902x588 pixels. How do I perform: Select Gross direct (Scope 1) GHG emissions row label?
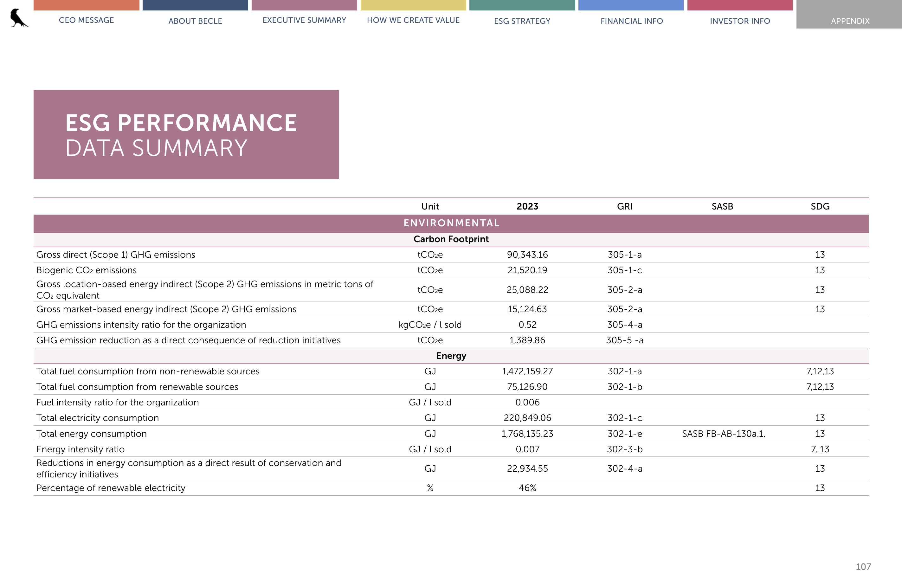click(116, 255)
